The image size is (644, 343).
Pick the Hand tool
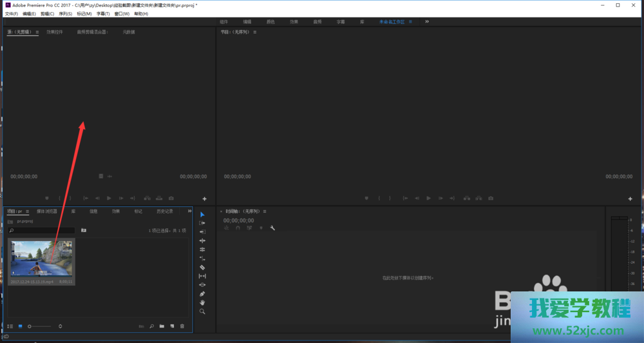[202, 302]
